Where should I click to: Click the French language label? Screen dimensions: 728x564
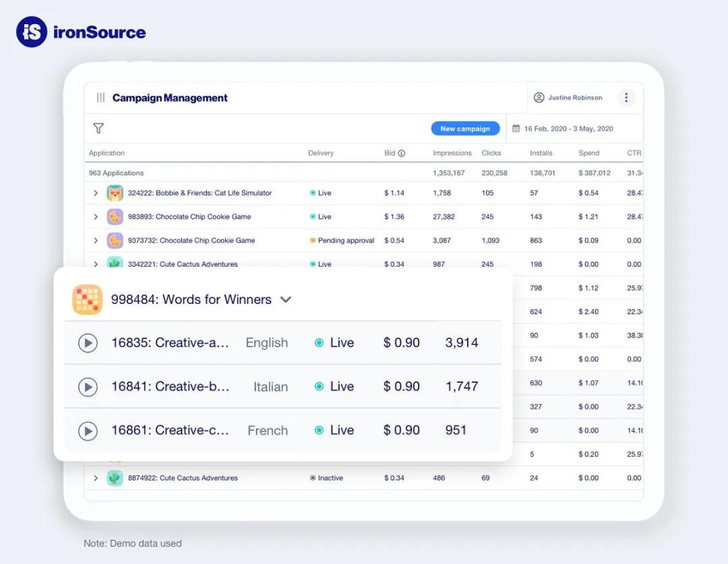coord(268,431)
